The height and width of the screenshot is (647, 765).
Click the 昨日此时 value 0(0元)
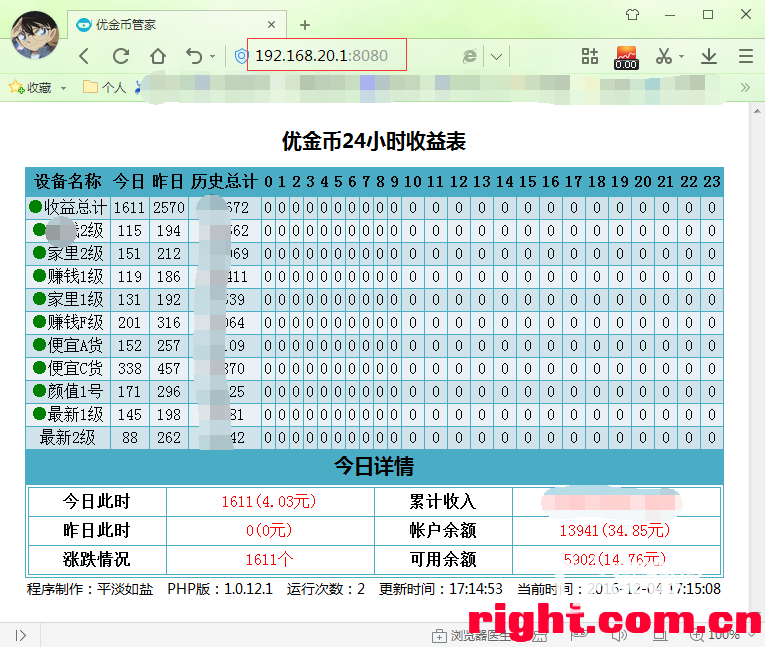(269, 530)
